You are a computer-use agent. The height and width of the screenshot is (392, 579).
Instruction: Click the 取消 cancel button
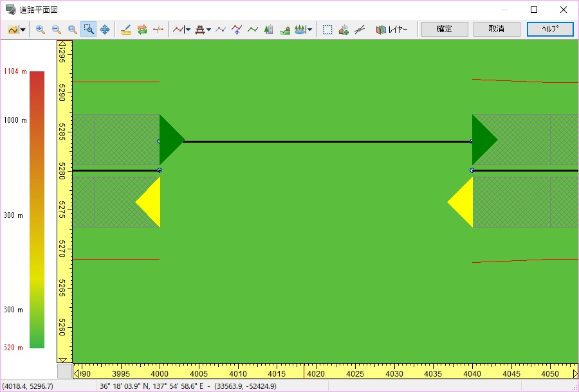point(497,29)
